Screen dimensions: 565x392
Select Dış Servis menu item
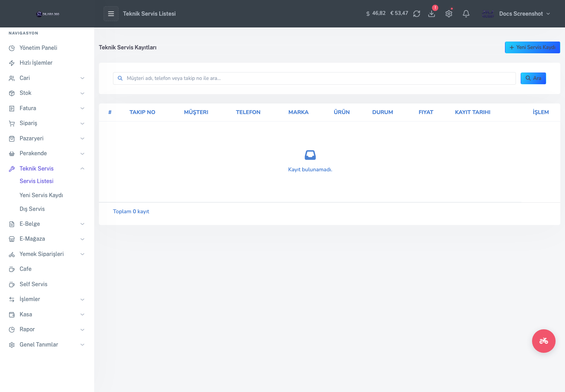pos(32,209)
